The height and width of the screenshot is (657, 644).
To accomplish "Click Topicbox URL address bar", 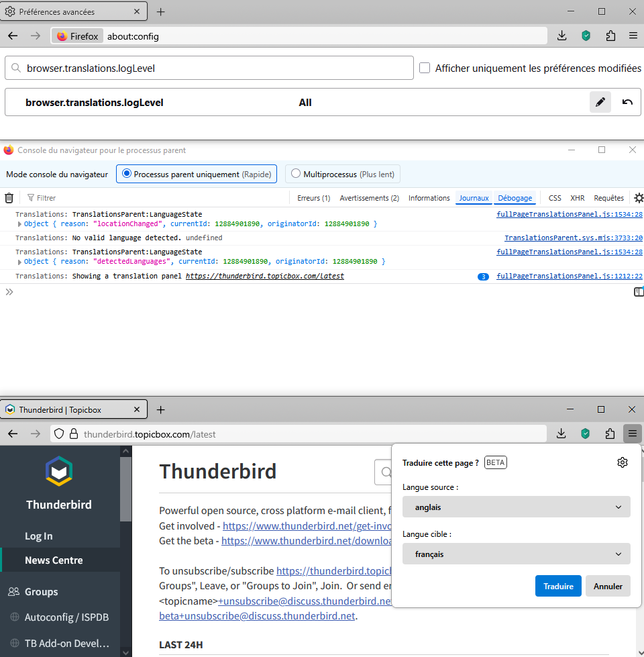I will pyautogui.click(x=298, y=434).
